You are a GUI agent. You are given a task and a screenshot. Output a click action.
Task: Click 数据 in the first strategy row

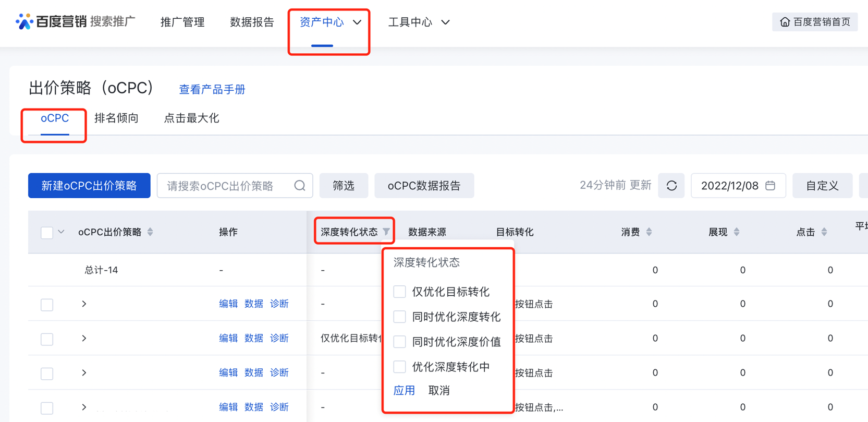(x=254, y=304)
